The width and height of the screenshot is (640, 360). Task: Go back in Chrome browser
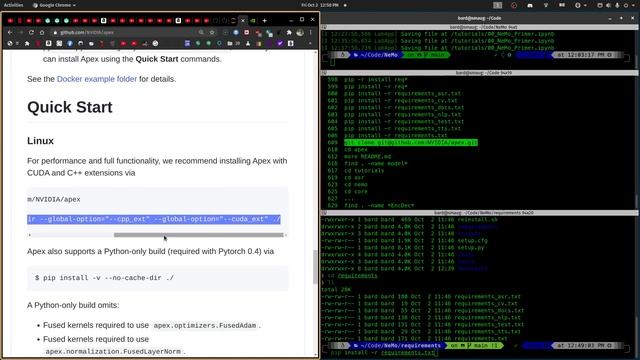click(x=10, y=32)
